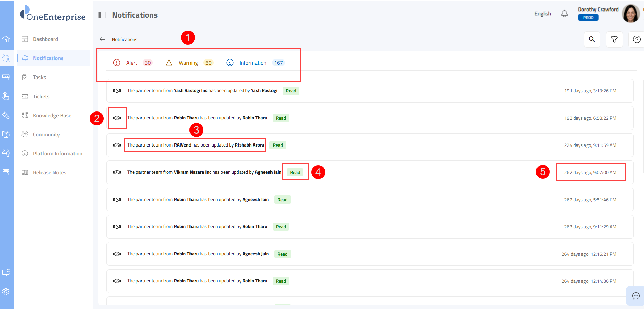
Task: Open Knowledge Base menu item
Action: (x=52, y=116)
